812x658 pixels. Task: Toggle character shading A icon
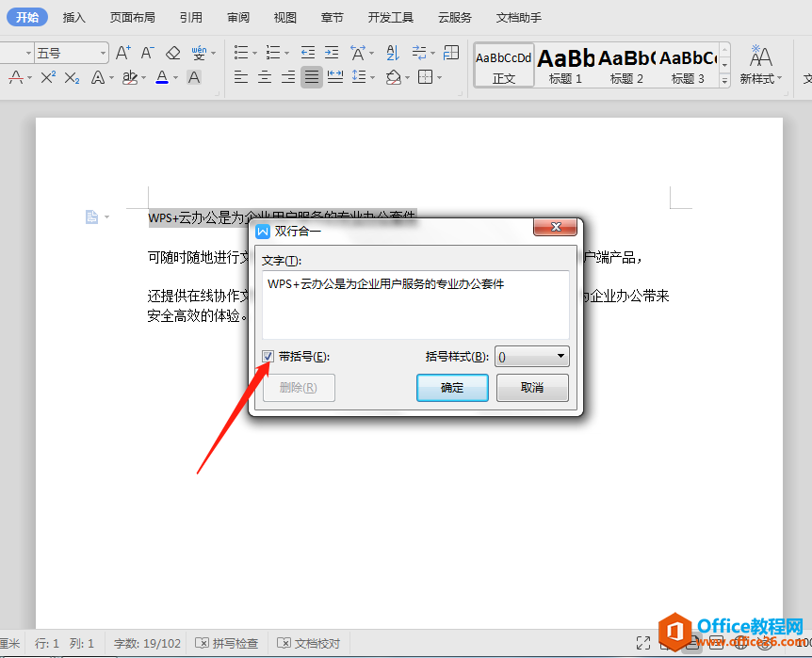194,77
